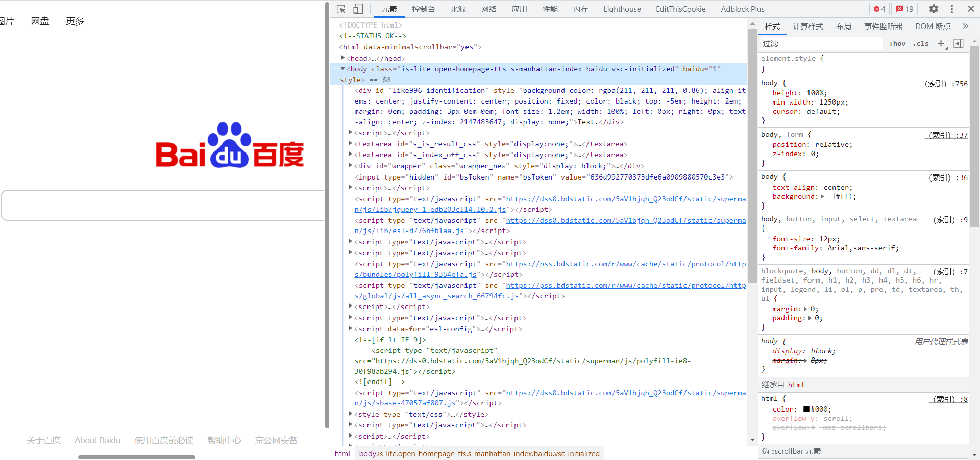Select the DOM 断点 sidebar tab
The image size is (980, 460).
[933, 26]
